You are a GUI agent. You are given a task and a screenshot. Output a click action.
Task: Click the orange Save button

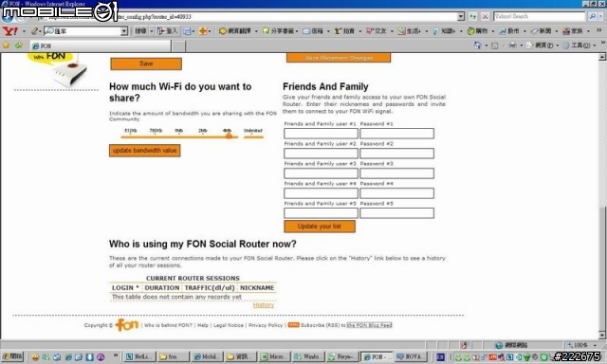click(x=146, y=64)
